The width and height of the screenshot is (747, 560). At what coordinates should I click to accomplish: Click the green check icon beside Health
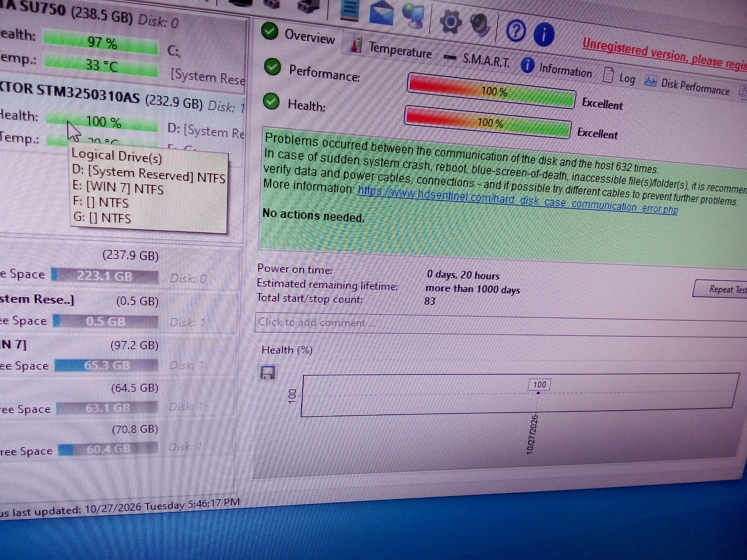tap(271, 101)
